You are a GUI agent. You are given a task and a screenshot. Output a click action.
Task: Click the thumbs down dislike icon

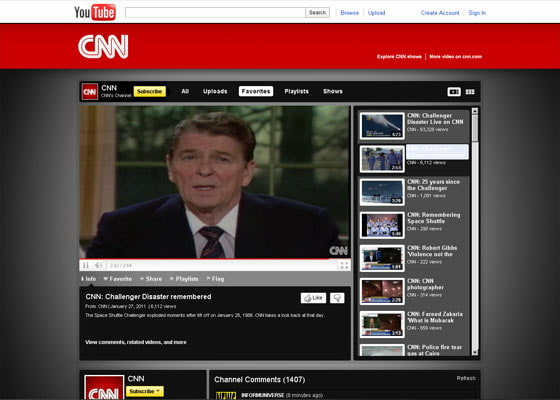coord(337,298)
